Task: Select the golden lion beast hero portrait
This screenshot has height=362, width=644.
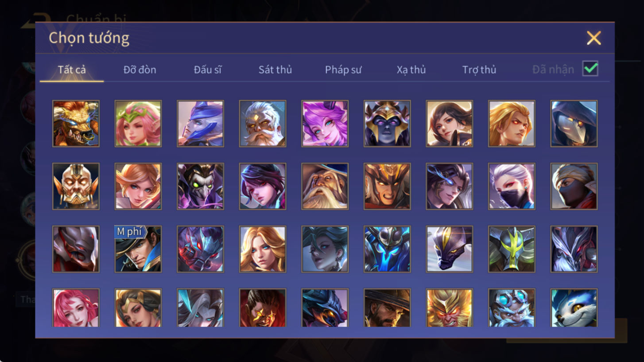Action: 76,124
